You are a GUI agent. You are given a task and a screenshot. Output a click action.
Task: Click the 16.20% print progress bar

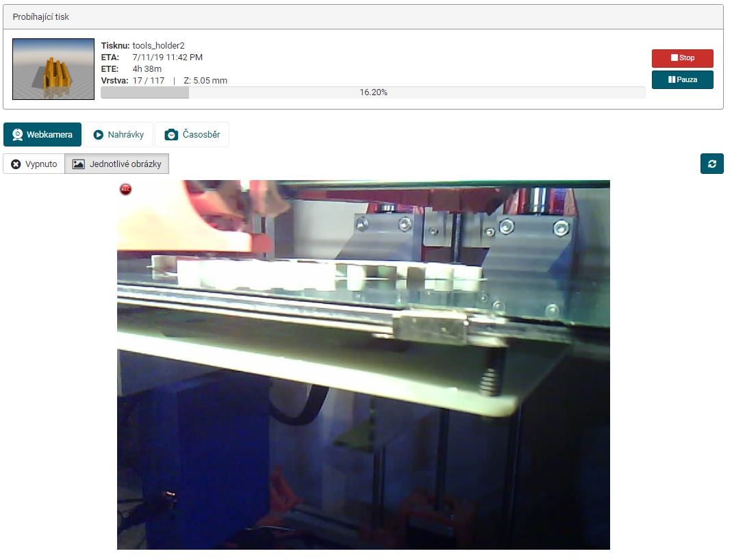(373, 92)
